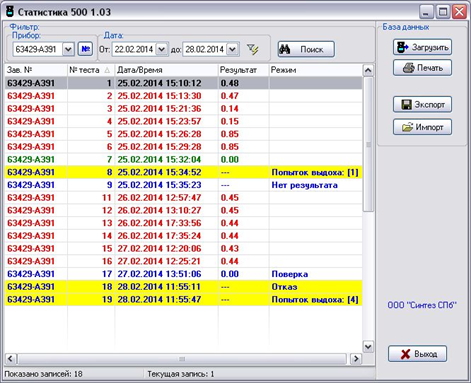Viewport: 471px width, 383px height.
Task: Select 'Попыток выдоха: [4]' cell
Action: click(315, 299)
